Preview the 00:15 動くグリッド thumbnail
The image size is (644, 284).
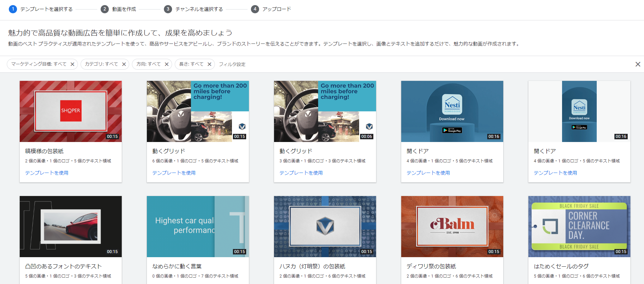[198, 111]
